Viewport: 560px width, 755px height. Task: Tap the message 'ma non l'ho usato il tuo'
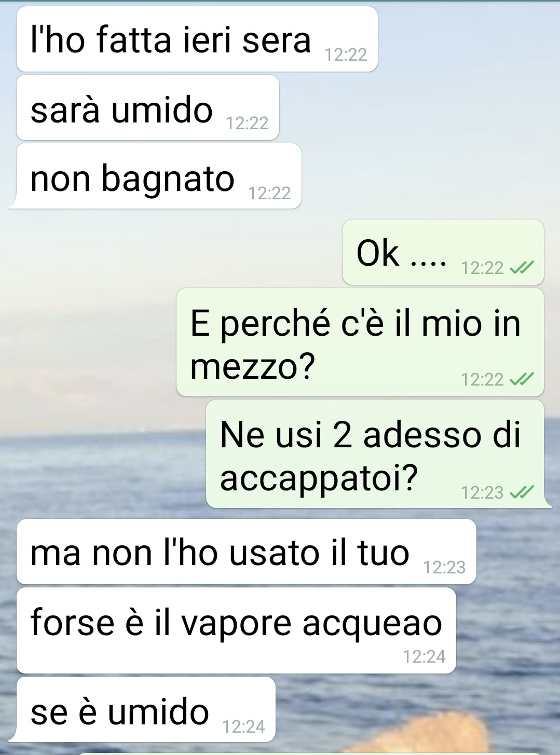point(247,552)
